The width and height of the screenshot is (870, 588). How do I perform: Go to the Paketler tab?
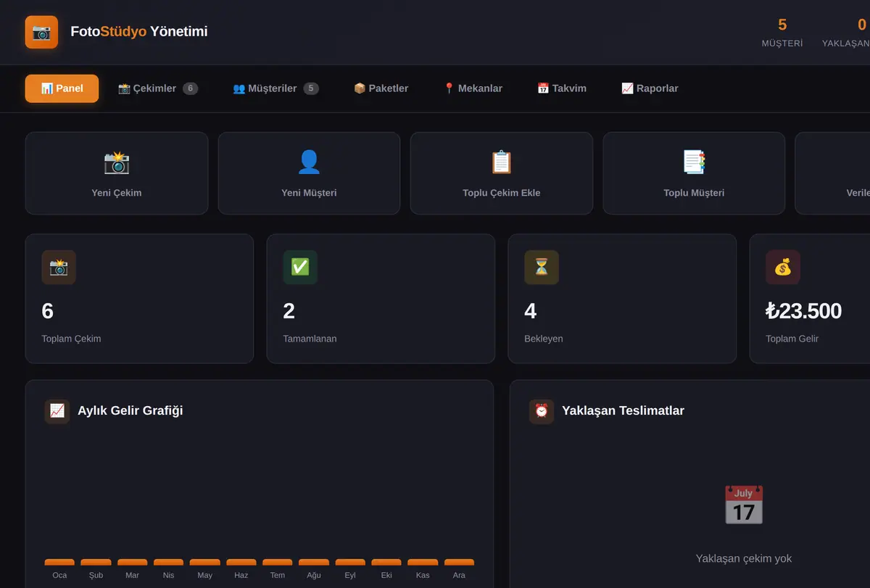point(381,88)
